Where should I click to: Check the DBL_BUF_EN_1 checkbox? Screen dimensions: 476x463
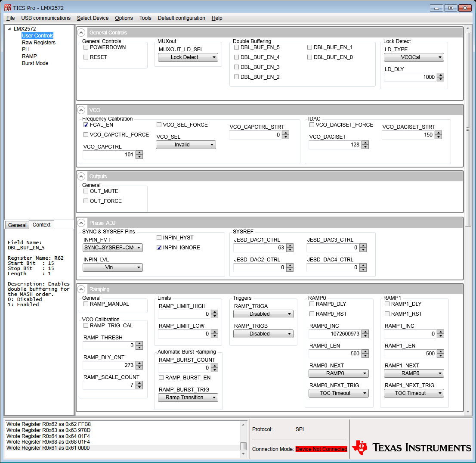[309, 47]
